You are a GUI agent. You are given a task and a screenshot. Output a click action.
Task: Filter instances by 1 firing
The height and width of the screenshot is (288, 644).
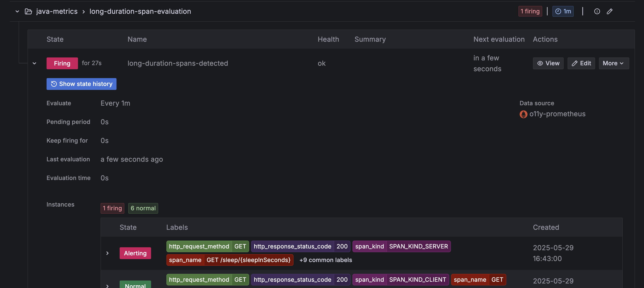pos(112,208)
